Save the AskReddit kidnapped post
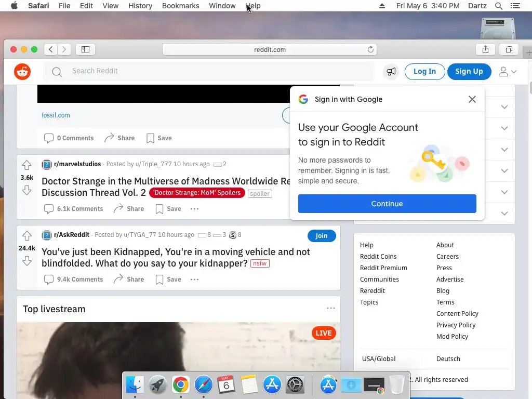Viewport: 532px width, 399px height. [168, 279]
